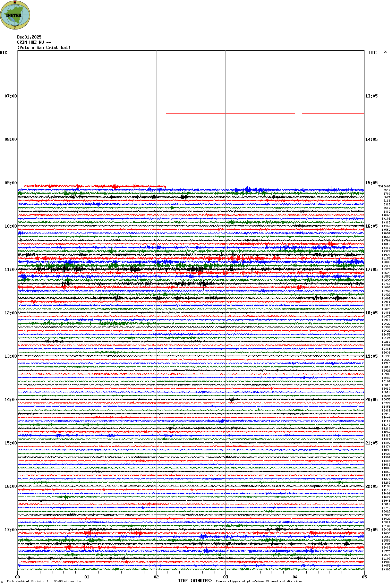392x586 pixels.
Task: Click the NIC local time column header
Action: click(3, 53)
